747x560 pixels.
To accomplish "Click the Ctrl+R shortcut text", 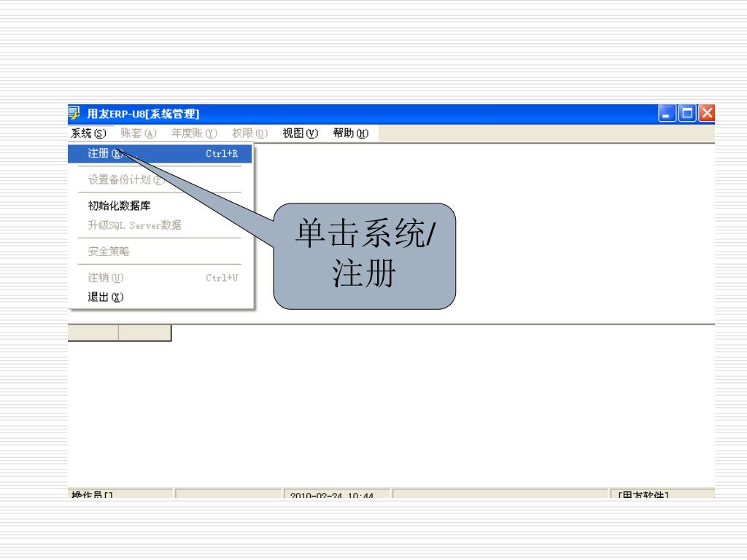I will (x=222, y=154).
